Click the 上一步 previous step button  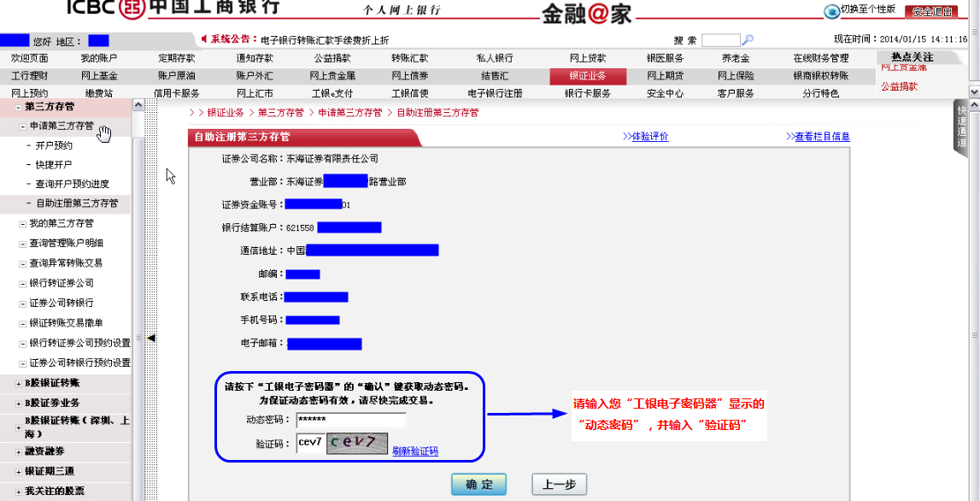[x=560, y=484]
